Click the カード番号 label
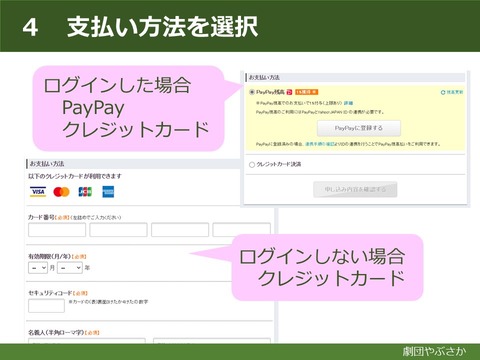 coord(41,217)
